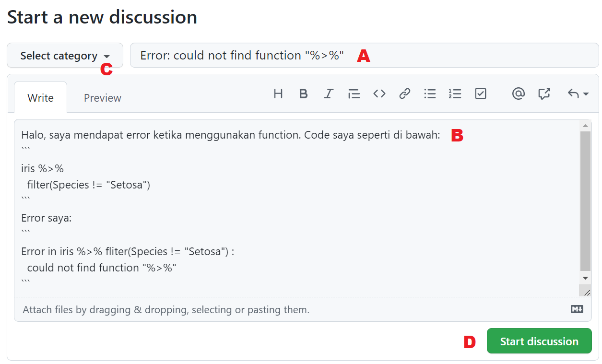
Task: Click the Attach files by dragging & dropping bar
Action: tap(303, 309)
